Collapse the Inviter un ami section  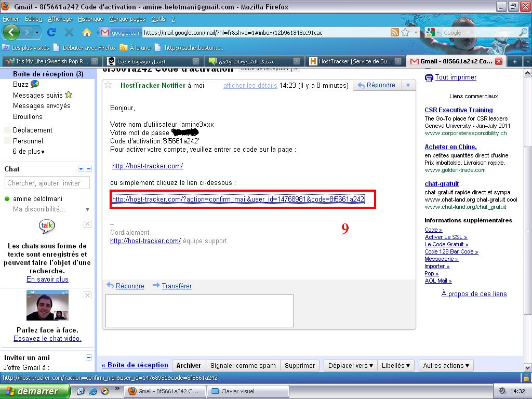89,357
